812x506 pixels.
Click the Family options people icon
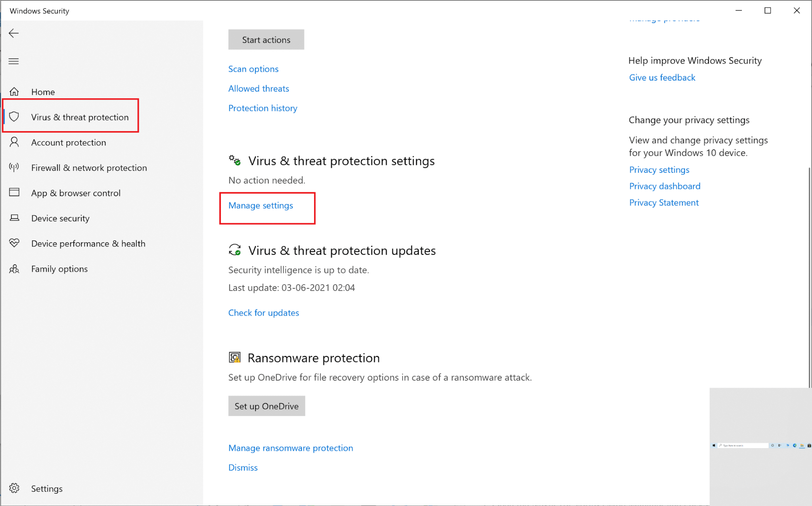(14, 269)
